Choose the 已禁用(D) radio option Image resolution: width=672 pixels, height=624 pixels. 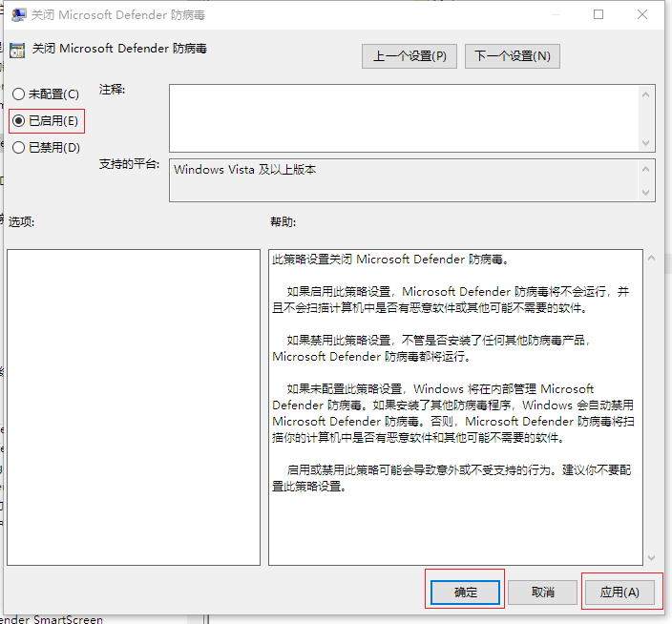(19, 148)
